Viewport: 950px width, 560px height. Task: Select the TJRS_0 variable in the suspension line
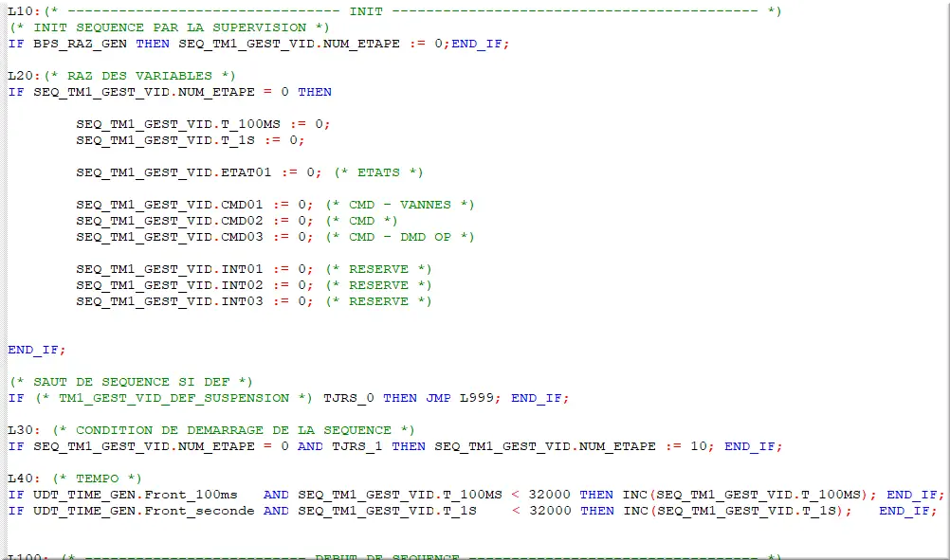[341, 398]
